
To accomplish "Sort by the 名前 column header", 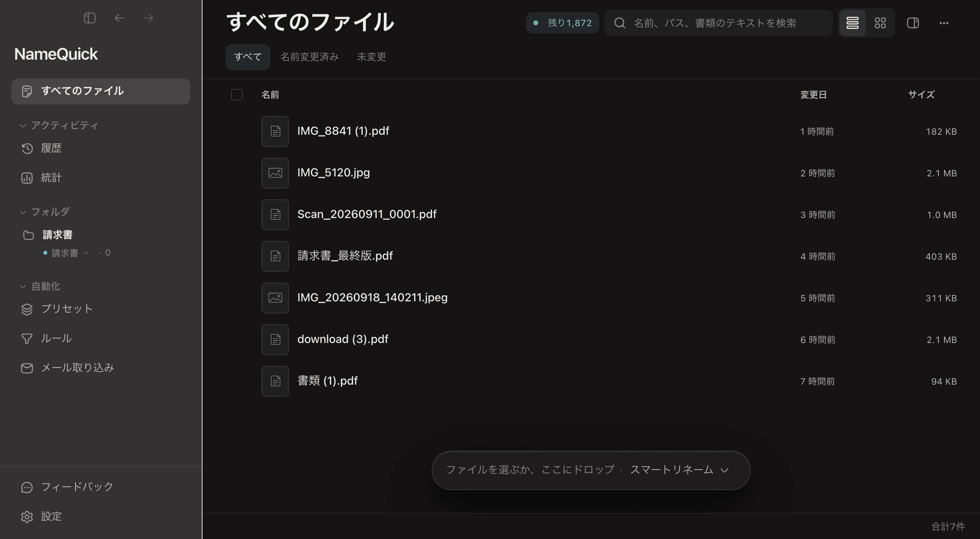I will 270,95.
